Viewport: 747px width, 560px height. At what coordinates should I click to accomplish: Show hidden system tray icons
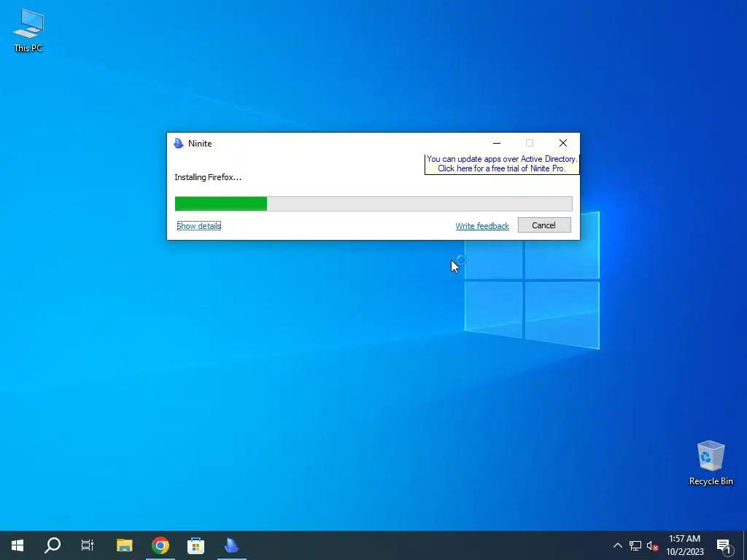[617, 545]
